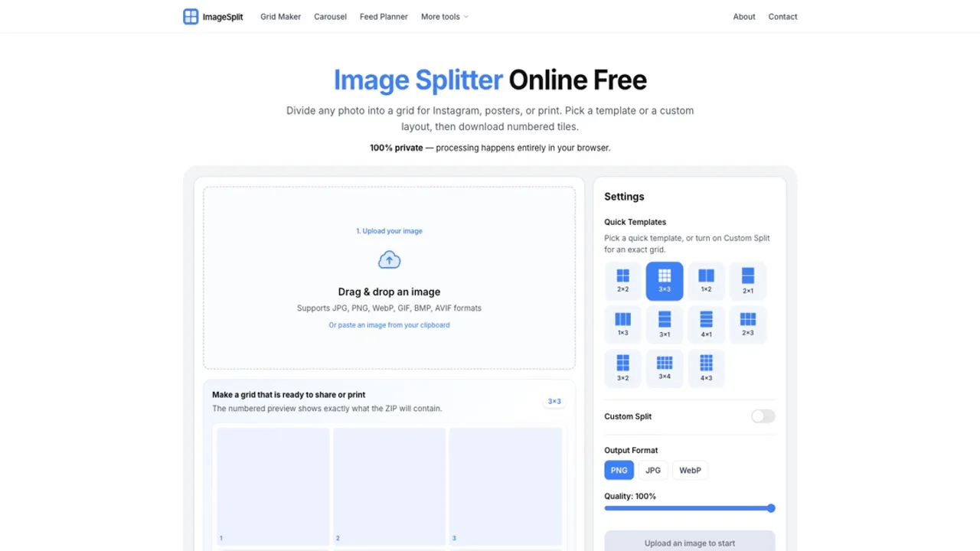
Task: Choose the 3×2 grid template
Action: pos(623,368)
